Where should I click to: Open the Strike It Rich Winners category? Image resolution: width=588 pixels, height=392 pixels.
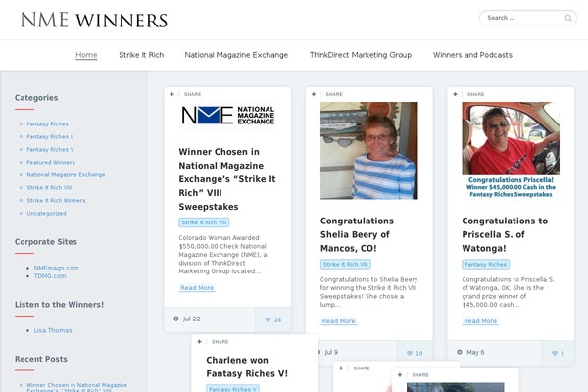coord(56,200)
